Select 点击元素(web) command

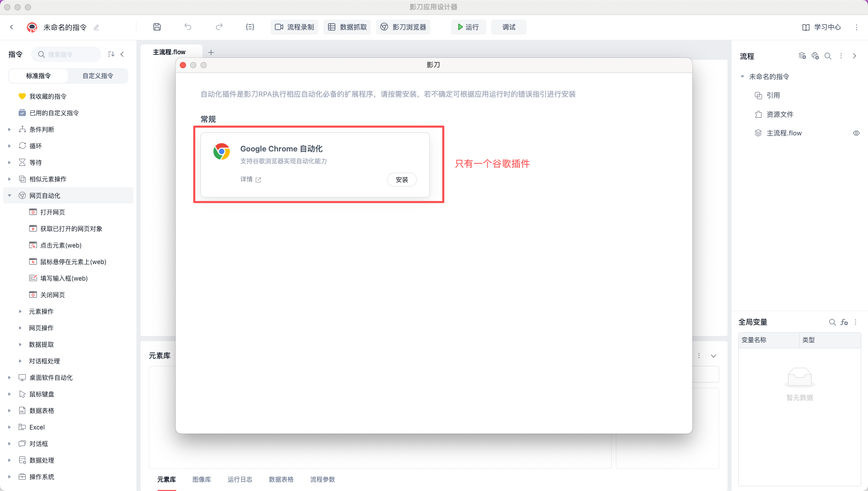coord(61,245)
